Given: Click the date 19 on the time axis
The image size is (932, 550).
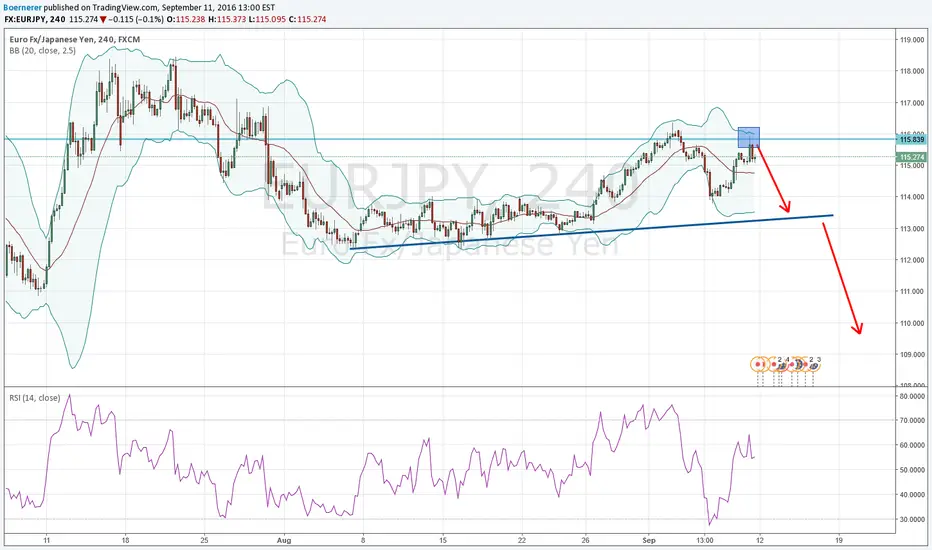Looking at the screenshot, I should [839, 540].
